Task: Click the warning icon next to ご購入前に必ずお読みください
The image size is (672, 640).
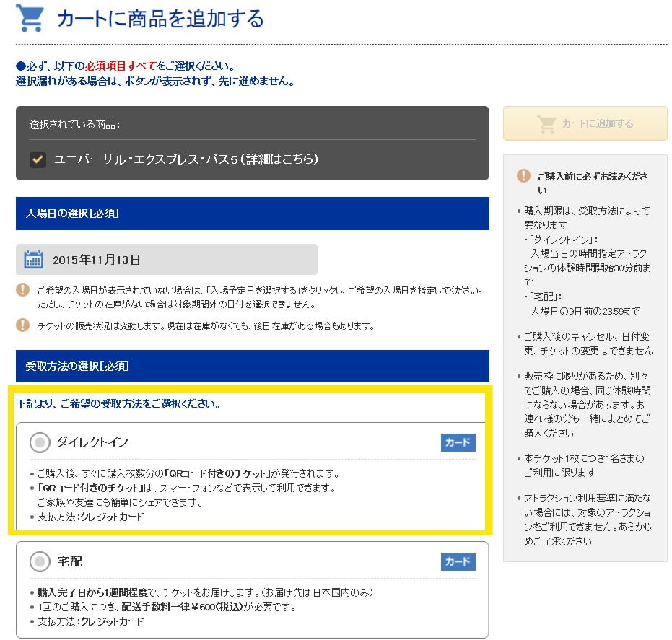Action: pos(524,176)
